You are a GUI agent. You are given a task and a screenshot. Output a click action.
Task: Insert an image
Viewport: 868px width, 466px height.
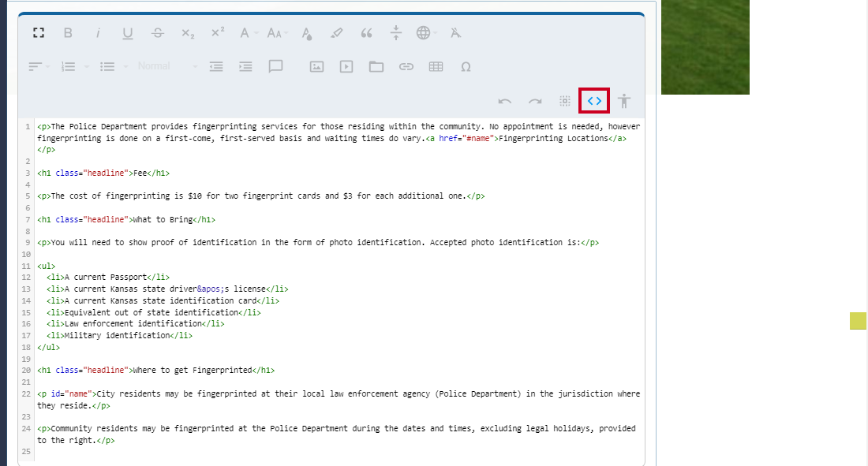pos(316,67)
